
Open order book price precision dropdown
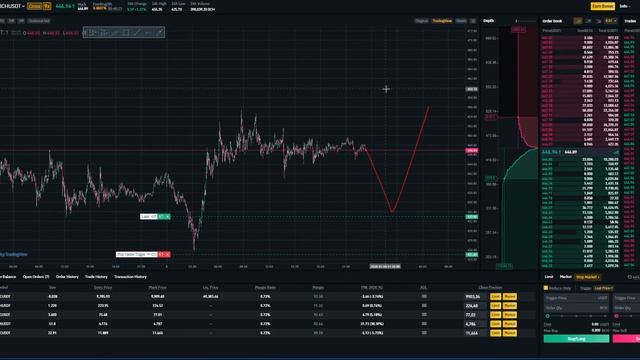tap(611, 21)
